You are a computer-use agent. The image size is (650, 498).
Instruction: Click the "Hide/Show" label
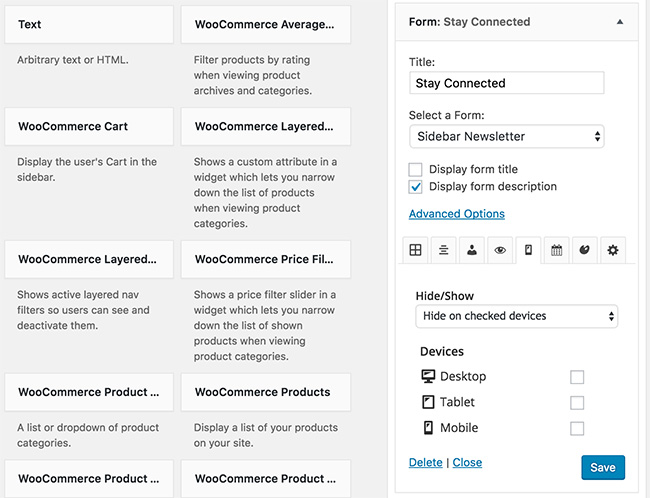coord(444,296)
